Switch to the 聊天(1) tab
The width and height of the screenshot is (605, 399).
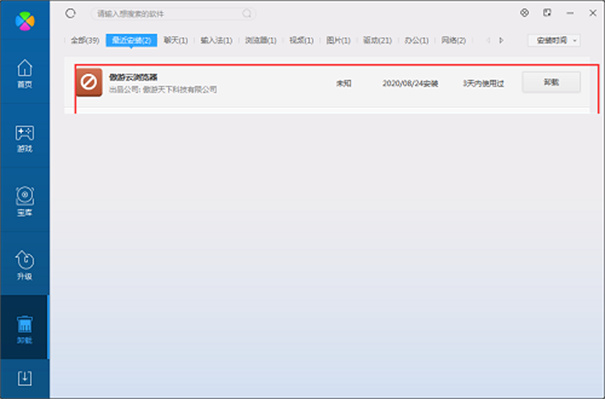pos(176,40)
